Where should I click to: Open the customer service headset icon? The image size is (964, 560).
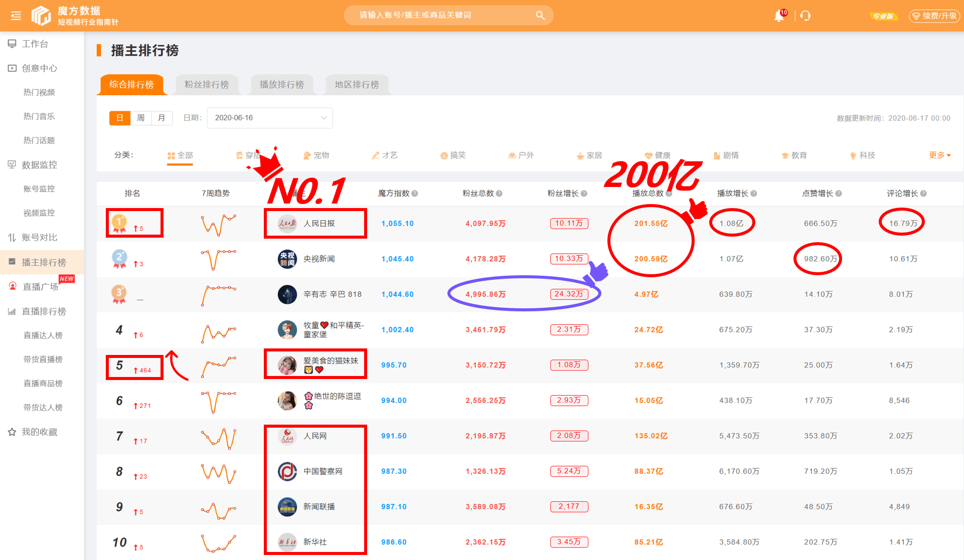click(x=806, y=16)
